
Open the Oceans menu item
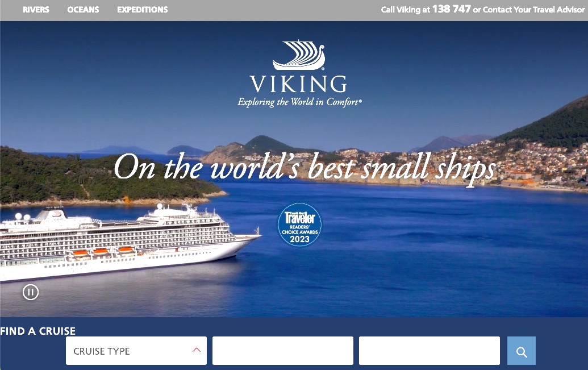coord(84,10)
